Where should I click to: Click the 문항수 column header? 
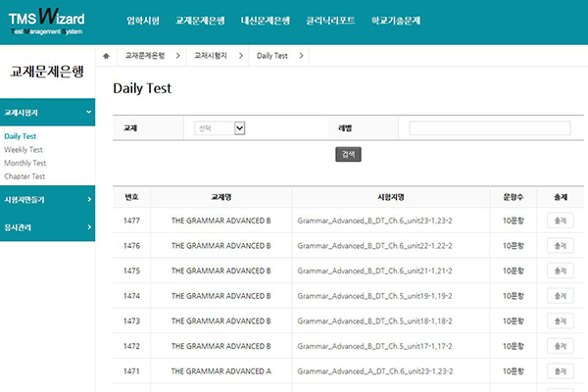point(513,197)
